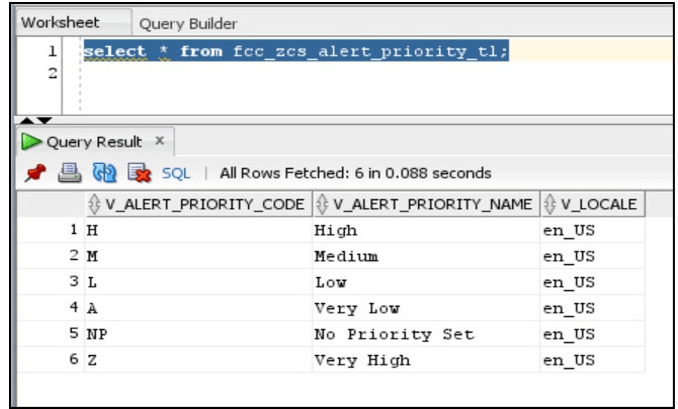Select the en_US cell in row 1

(592, 230)
